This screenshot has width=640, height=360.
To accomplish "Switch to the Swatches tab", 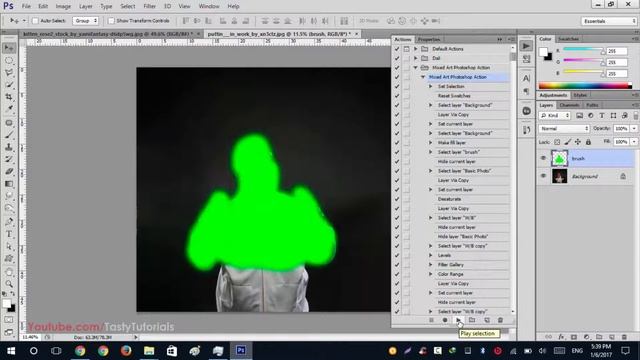I will point(568,39).
